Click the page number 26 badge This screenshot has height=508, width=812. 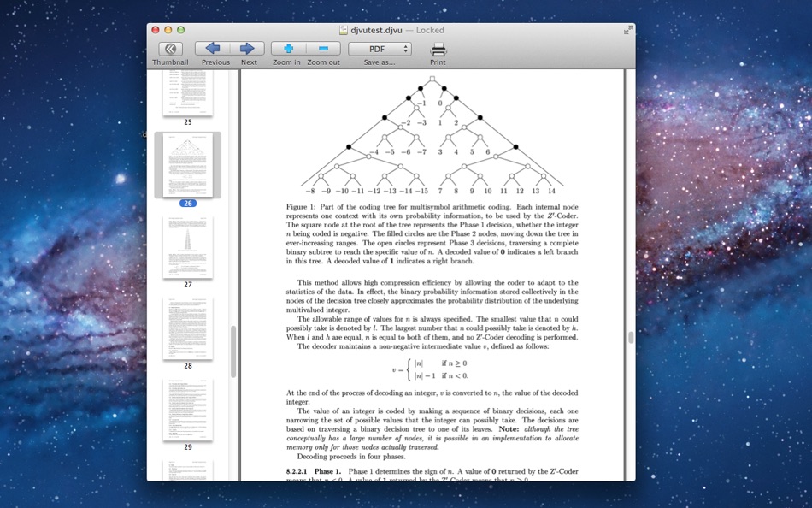tap(187, 204)
